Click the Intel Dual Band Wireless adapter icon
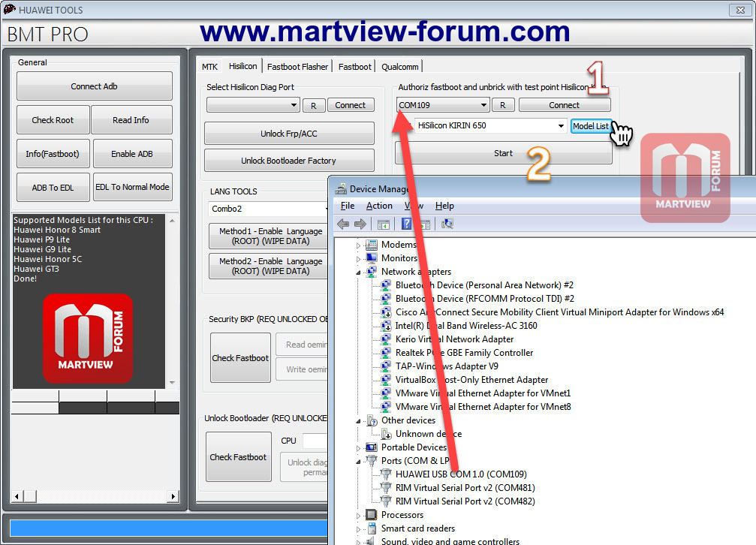This screenshot has height=545, width=756. click(386, 326)
